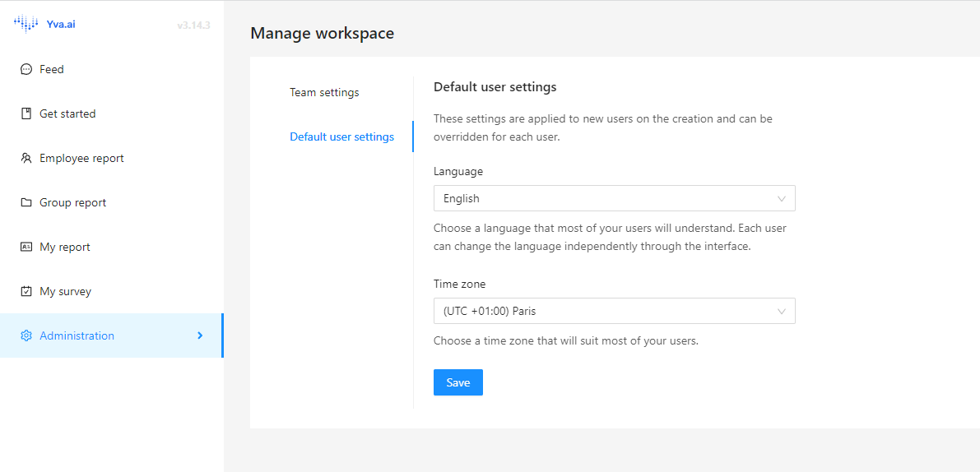This screenshot has height=472, width=980.
Task: Click the Yva.ai brand name link
Action: [x=61, y=25]
